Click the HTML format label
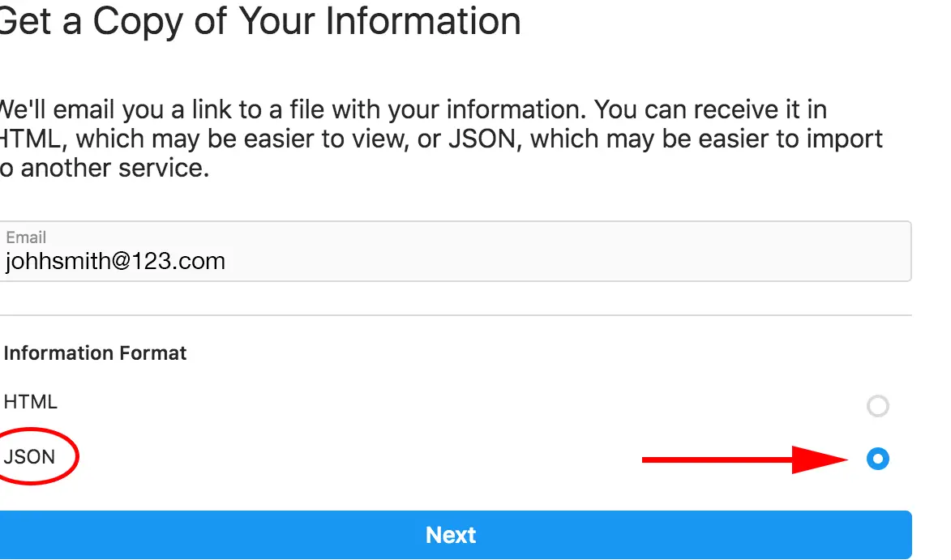Screen dimensions: 951x560 (30, 402)
